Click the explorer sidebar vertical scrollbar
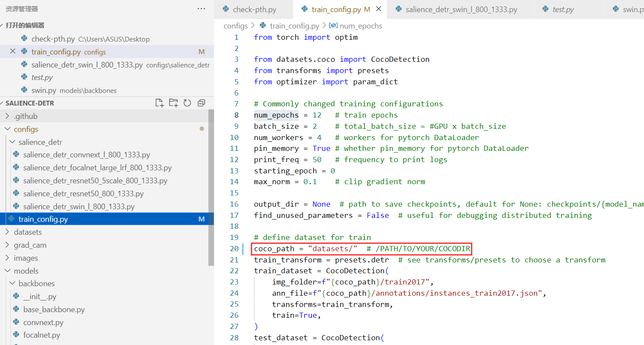Viewport: 644px width, 345px height. click(x=211, y=187)
